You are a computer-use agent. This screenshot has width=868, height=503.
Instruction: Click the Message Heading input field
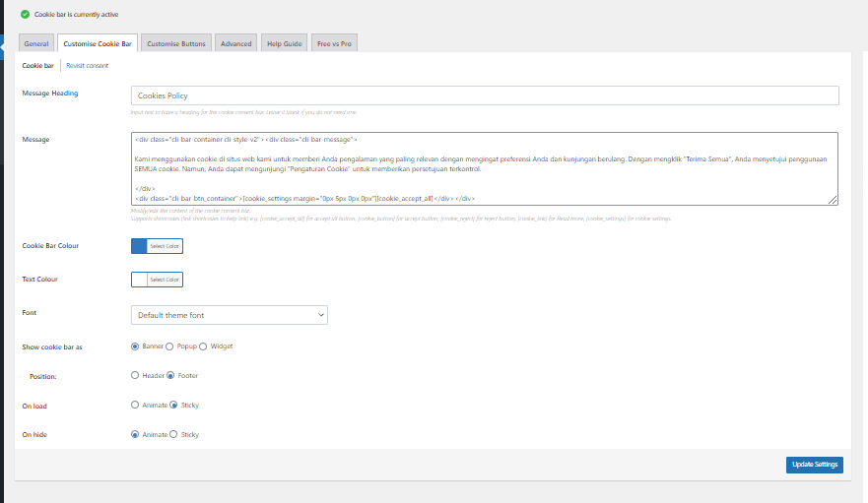(484, 95)
